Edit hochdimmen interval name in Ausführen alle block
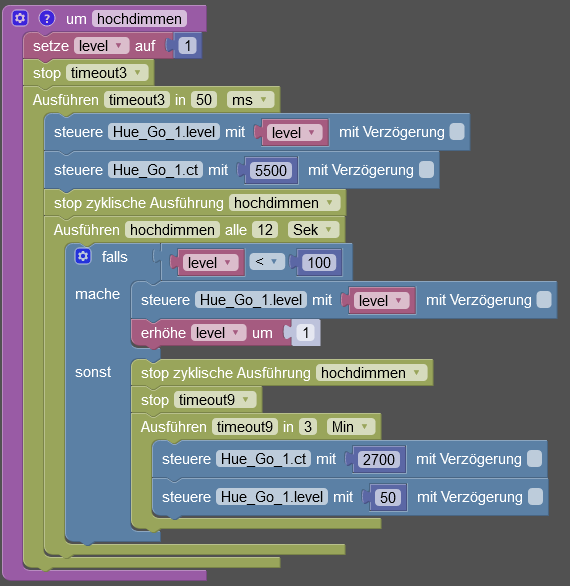 172,230
